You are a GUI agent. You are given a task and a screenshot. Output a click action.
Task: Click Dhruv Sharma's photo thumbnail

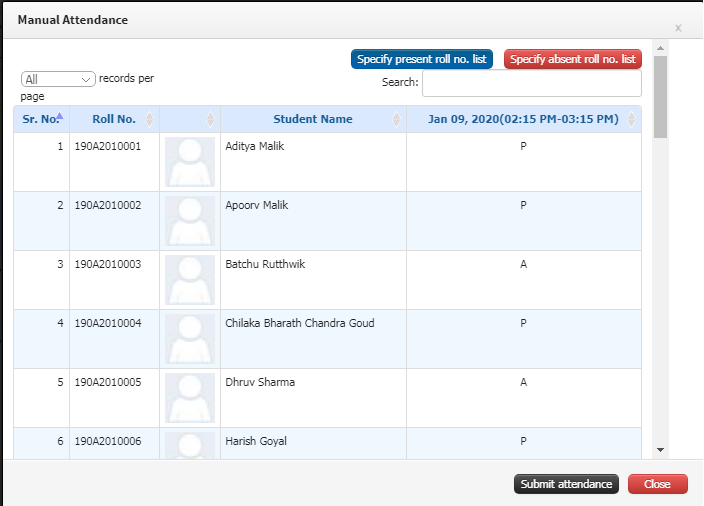point(190,398)
